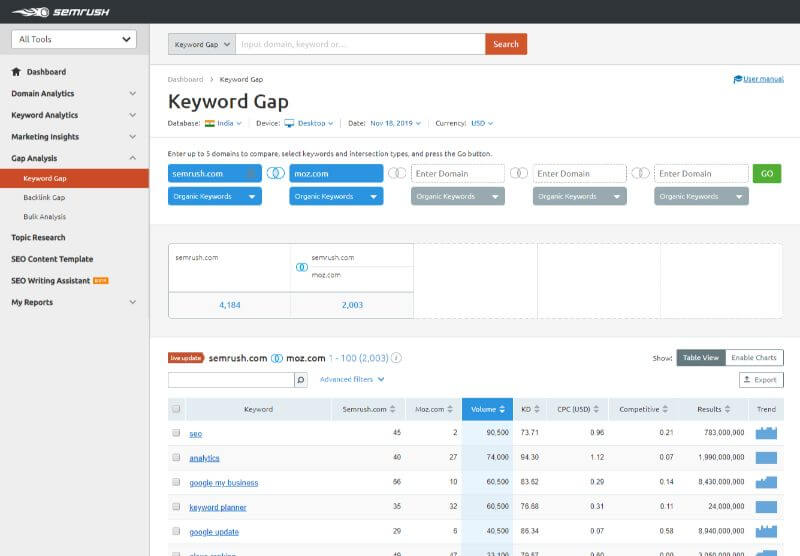Open trend chart for google my business
This screenshot has height=556, width=800.
pyautogui.click(x=766, y=482)
